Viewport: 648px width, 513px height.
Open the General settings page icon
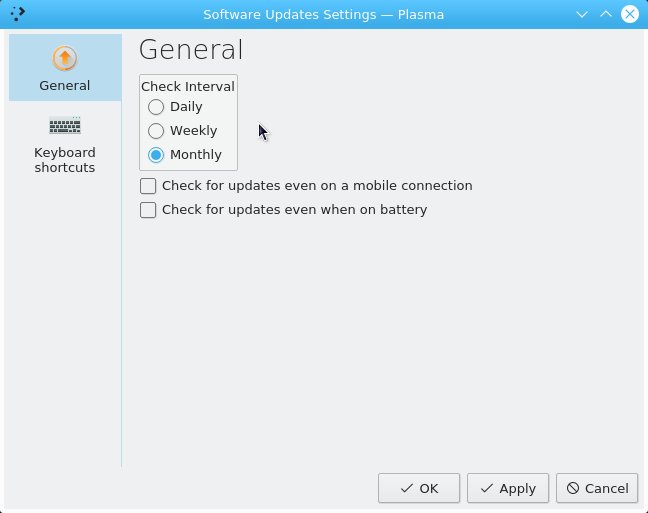click(x=65, y=58)
